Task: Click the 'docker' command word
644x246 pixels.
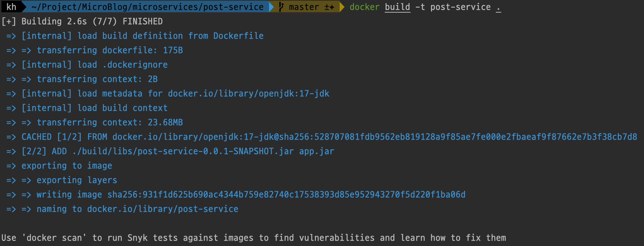Action: point(364,7)
